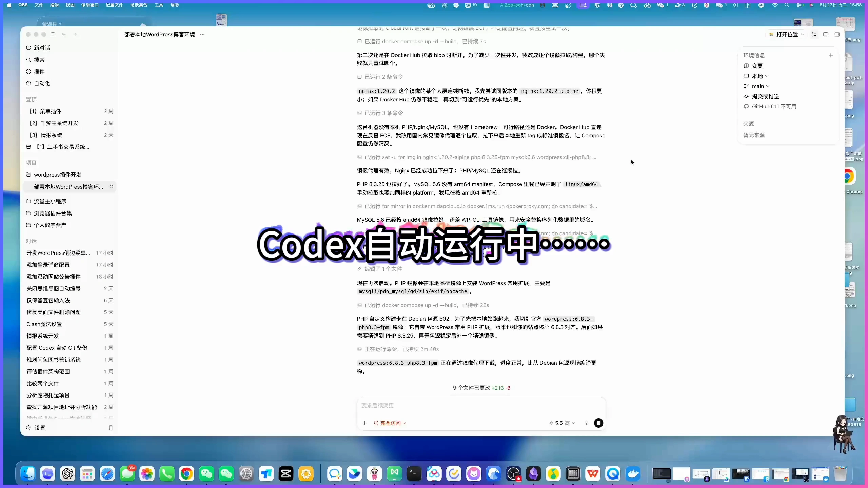Click the phone icon beside 设置
The height and width of the screenshot is (488, 868).
click(111, 428)
